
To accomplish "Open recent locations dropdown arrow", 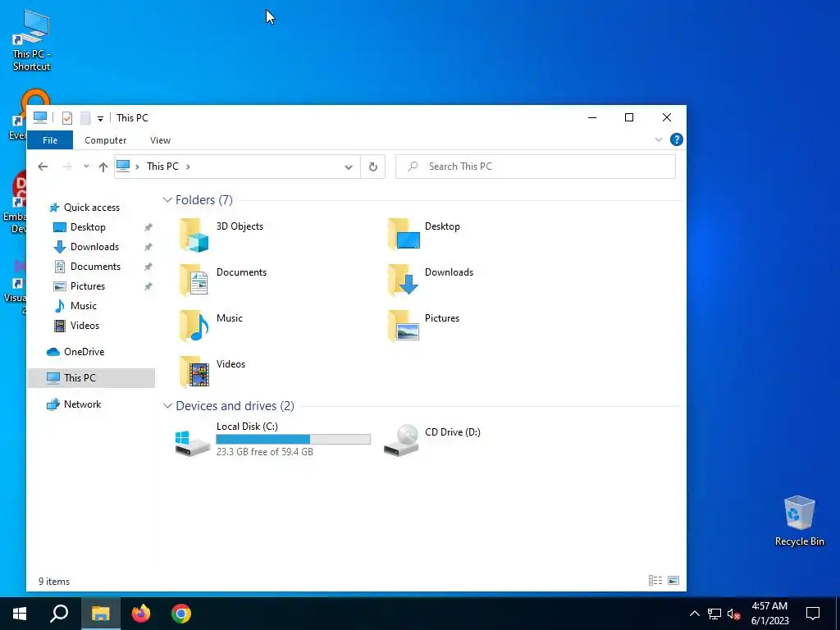I will click(x=86, y=167).
